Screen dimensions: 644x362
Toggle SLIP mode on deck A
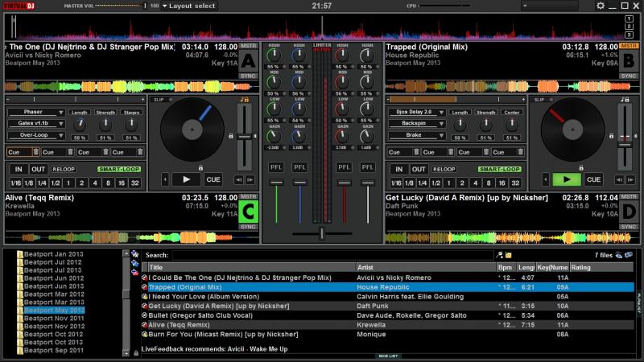163,100
